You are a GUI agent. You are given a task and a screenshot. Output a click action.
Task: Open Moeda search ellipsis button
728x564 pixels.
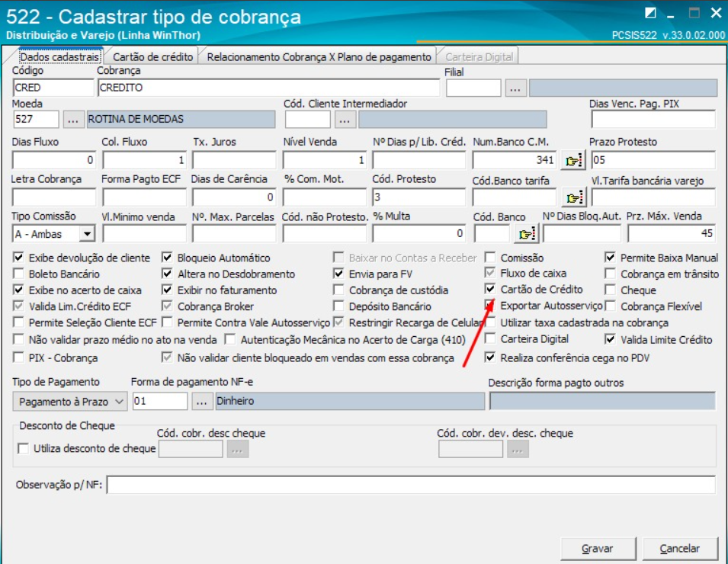click(x=73, y=120)
